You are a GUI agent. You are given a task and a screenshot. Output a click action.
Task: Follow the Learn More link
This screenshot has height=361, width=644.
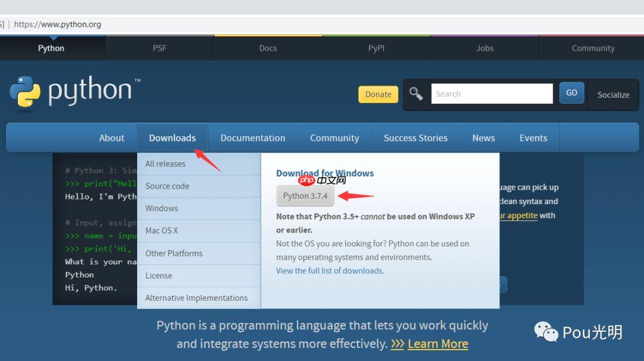(x=438, y=344)
